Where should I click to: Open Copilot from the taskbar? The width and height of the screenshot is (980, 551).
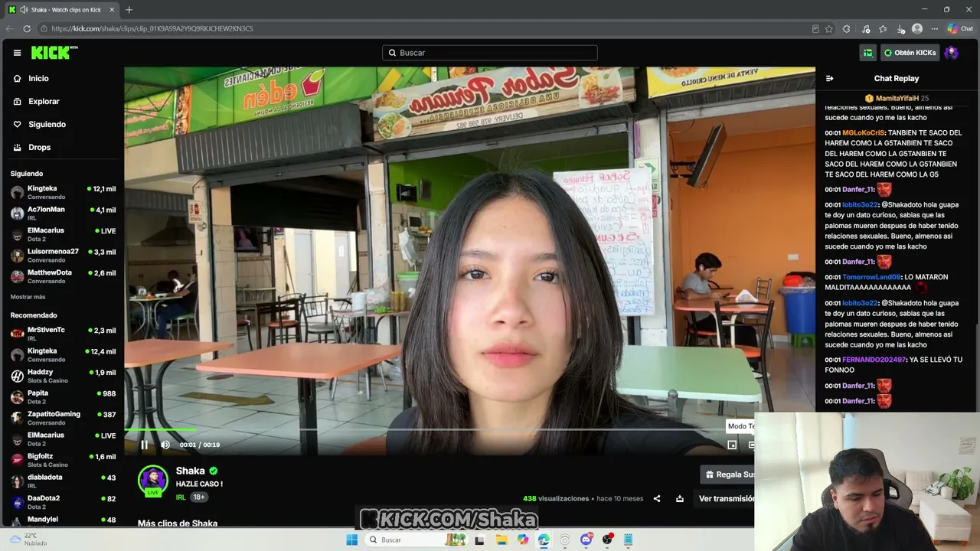click(523, 540)
